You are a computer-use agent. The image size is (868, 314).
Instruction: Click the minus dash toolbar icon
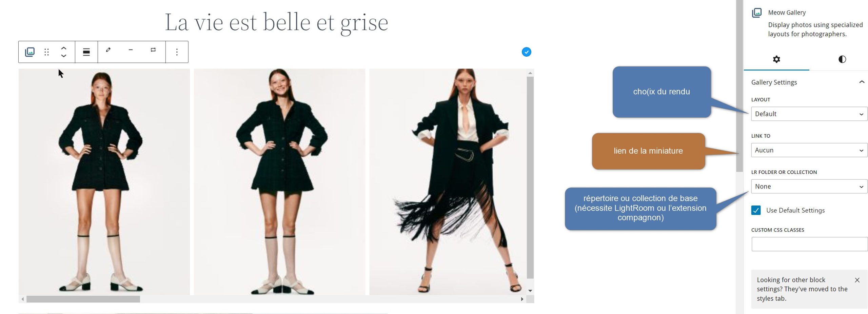point(131,50)
